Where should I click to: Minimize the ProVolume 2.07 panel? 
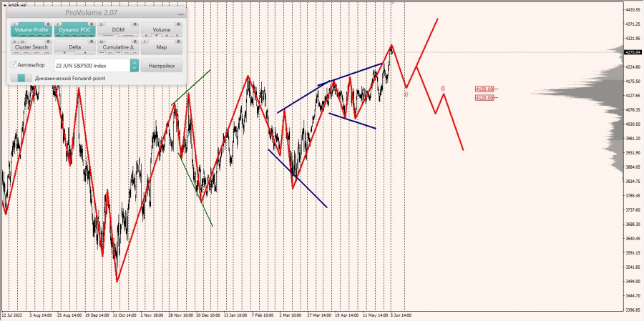coord(181,14)
